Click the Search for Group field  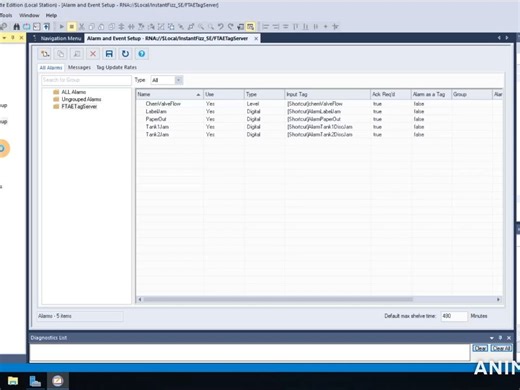tap(86, 80)
